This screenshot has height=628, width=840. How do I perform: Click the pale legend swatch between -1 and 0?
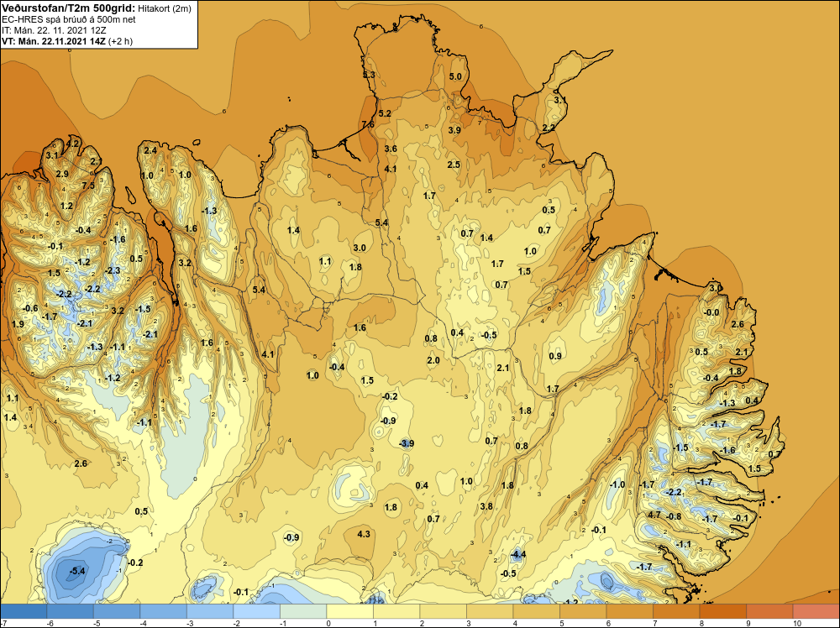point(303,611)
